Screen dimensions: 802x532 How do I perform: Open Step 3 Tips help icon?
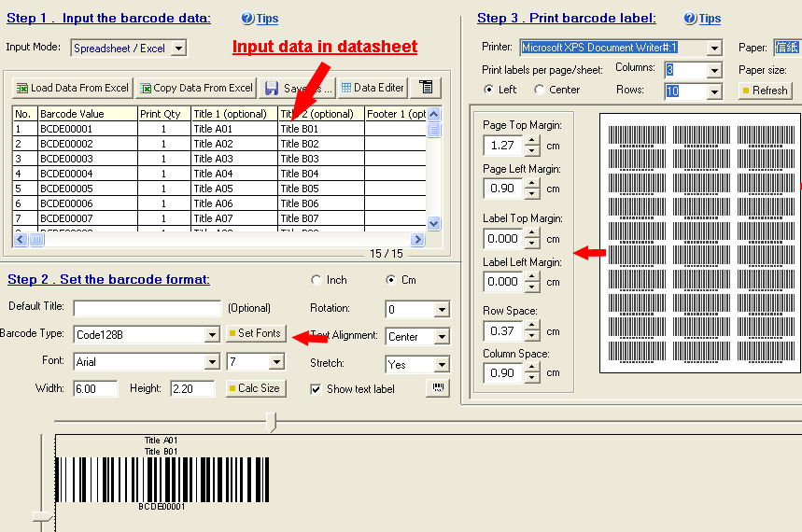[690, 19]
